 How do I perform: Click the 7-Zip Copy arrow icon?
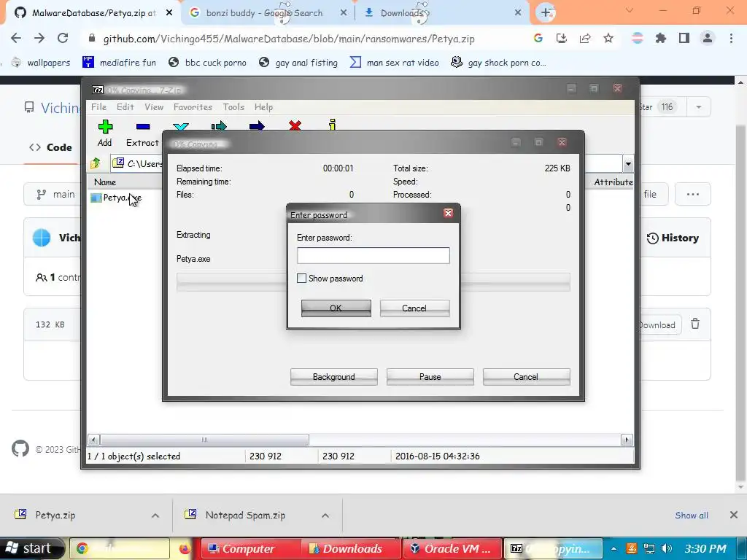[x=219, y=125]
